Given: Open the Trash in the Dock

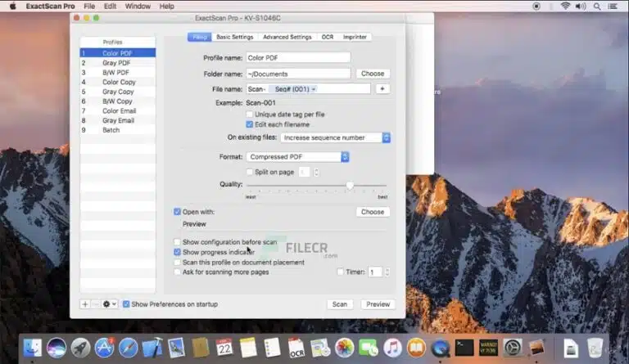Looking at the screenshot, I should point(595,347).
